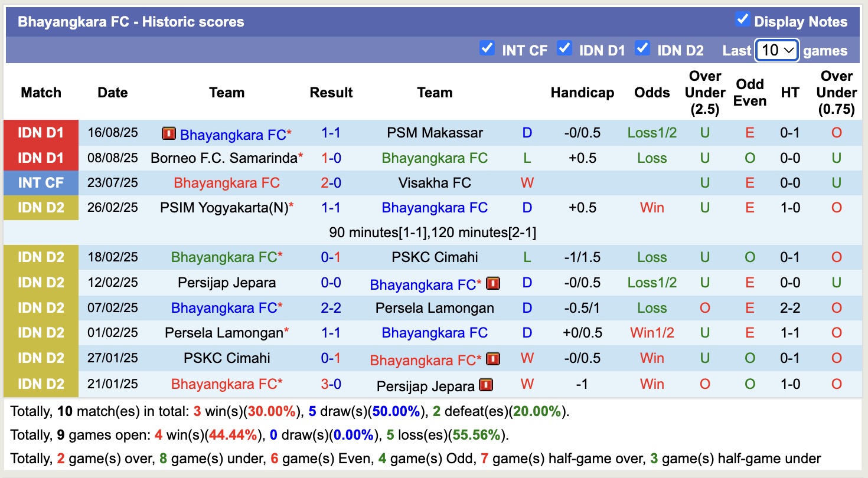Click the IDN D1 badge in 16/08/25 row
The height and width of the screenshot is (478, 868).
41,133
